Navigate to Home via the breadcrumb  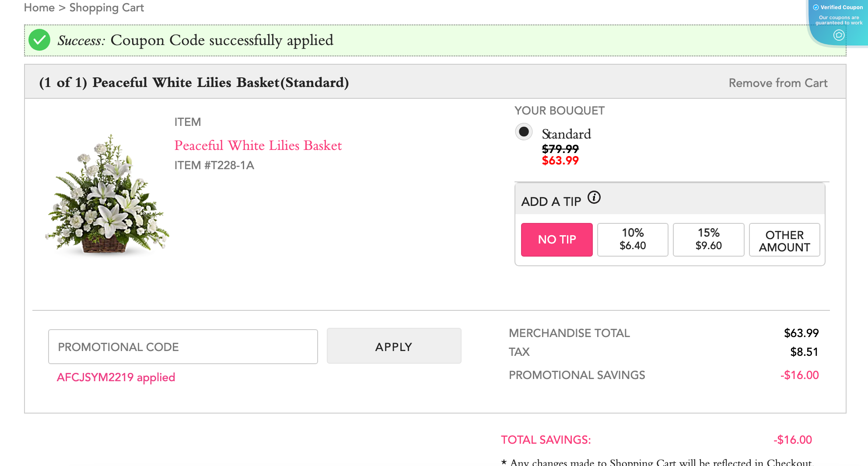40,7
